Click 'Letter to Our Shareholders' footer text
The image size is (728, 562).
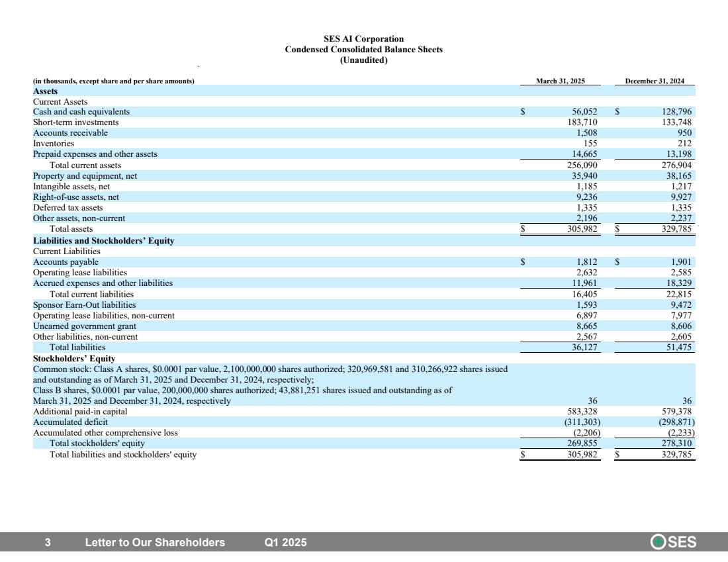tap(155, 543)
